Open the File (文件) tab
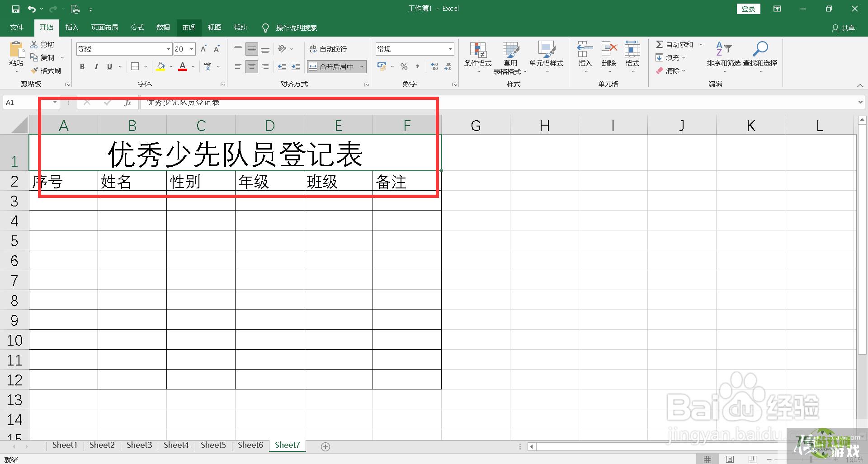Image resolution: width=868 pixels, height=464 pixels. pyautogui.click(x=17, y=28)
